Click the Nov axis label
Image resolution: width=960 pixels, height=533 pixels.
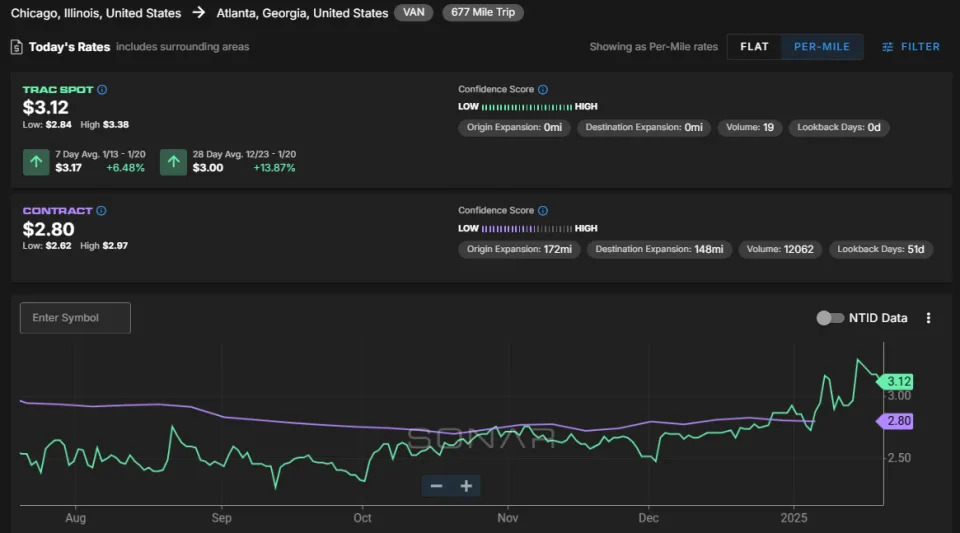[508, 518]
